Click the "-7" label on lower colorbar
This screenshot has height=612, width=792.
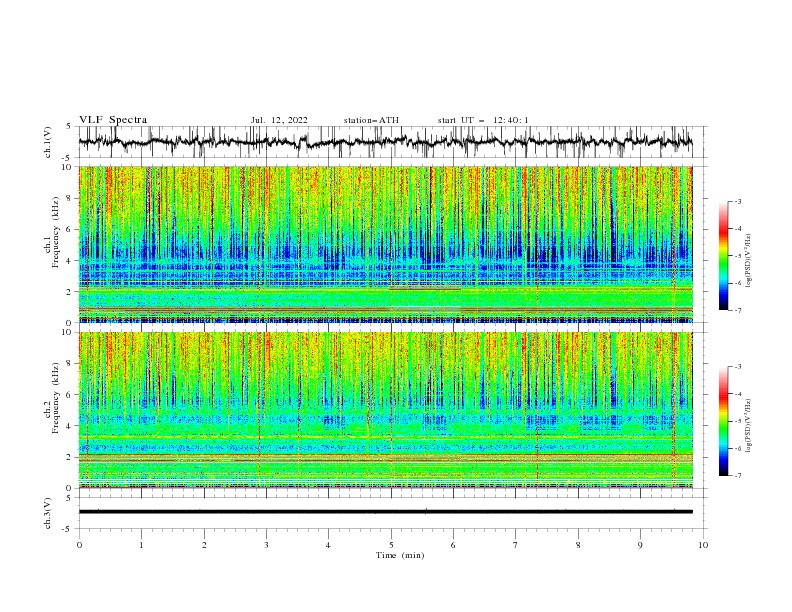click(x=737, y=476)
